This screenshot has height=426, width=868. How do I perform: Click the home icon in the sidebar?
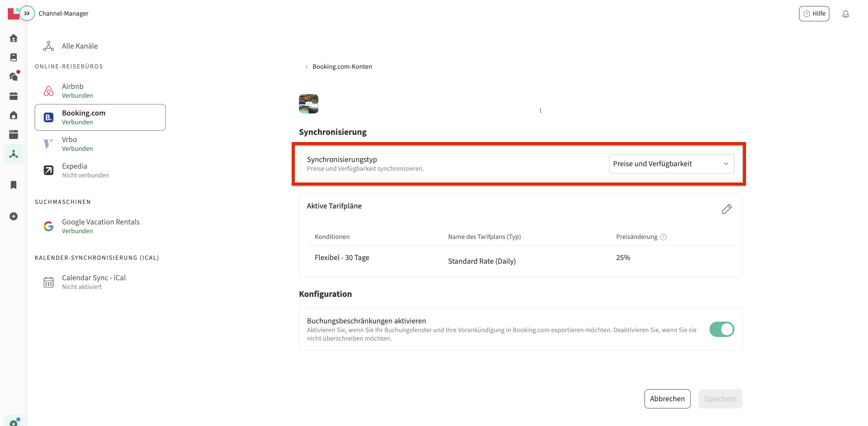pyautogui.click(x=14, y=38)
